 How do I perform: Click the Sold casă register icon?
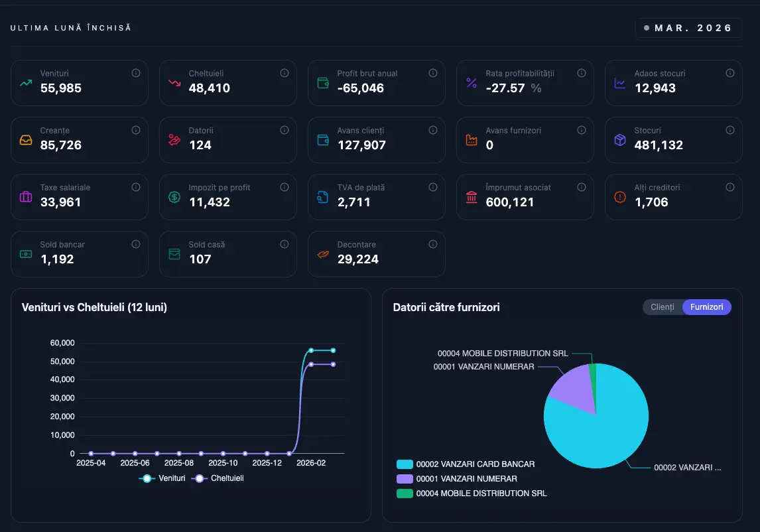point(174,254)
